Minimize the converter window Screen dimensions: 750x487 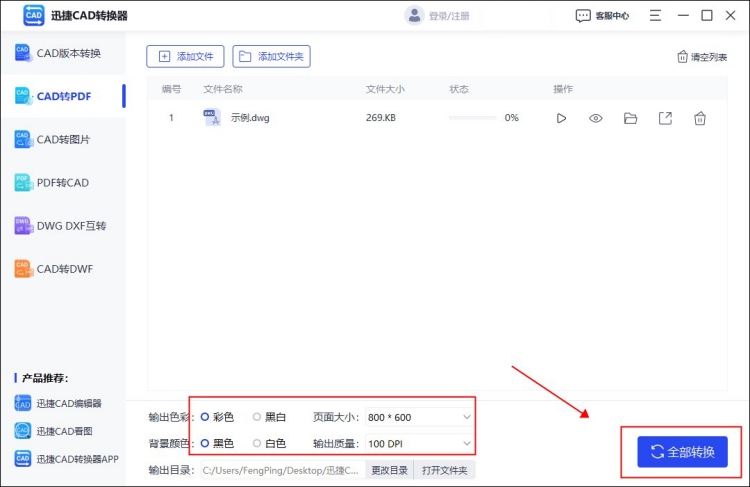pos(683,15)
